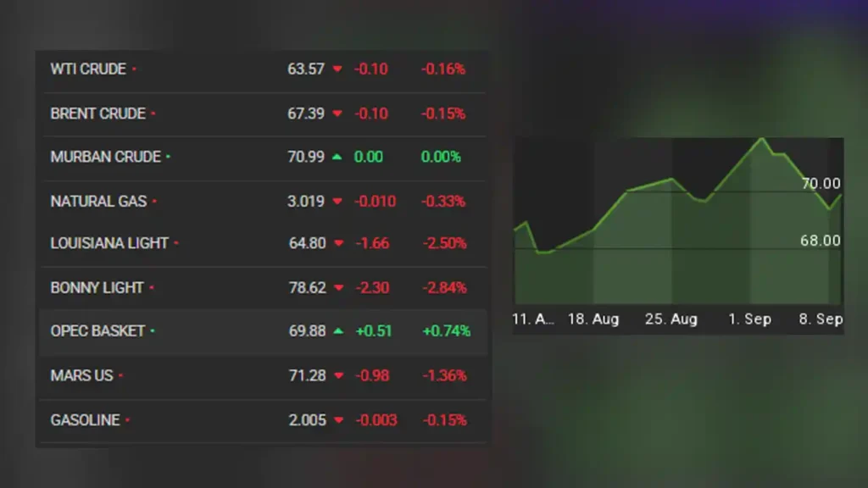Click the down-arrow indicator for GASOLINE

[x=338, y=419]
